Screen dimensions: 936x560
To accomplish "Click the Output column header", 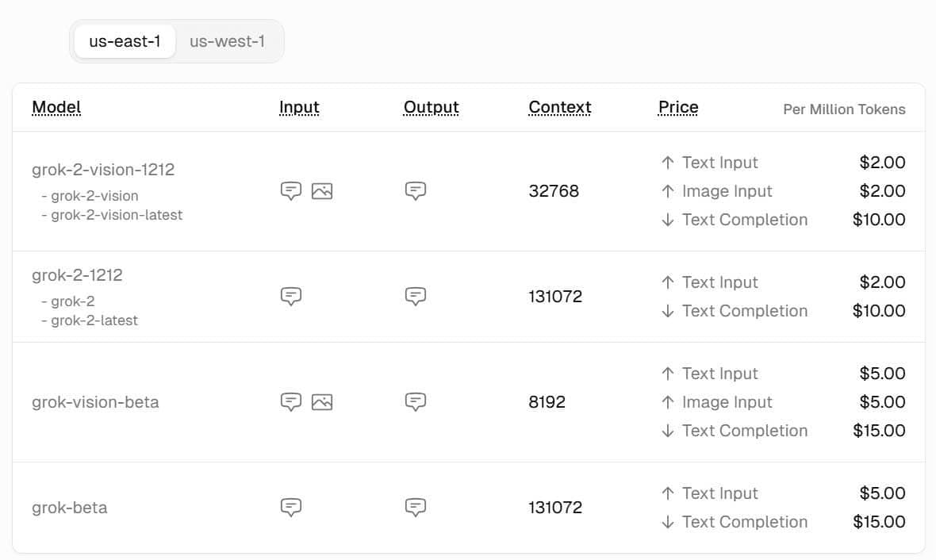I will [432, 107].
